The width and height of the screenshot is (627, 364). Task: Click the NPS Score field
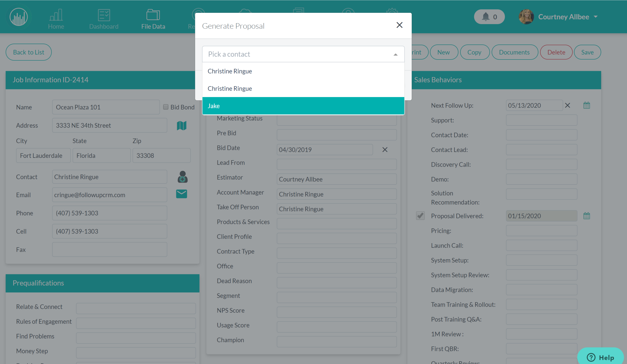tap(337, 312)
